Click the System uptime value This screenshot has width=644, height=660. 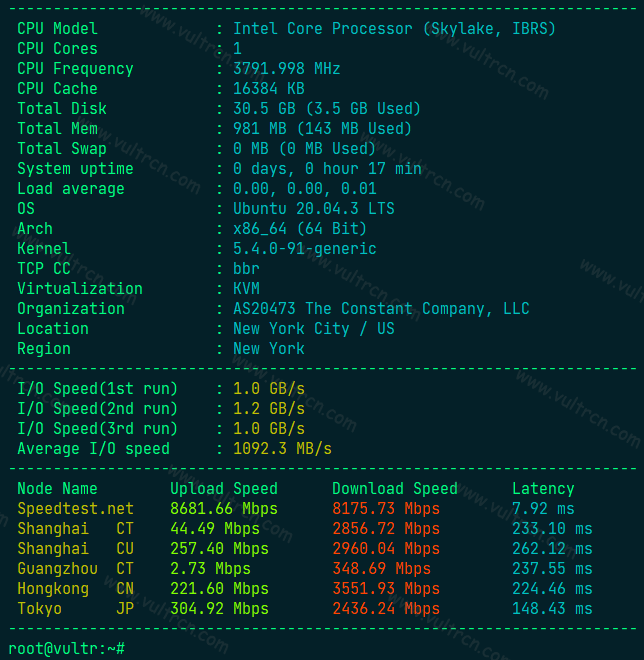pyautogui.click(x=327, y=169)
